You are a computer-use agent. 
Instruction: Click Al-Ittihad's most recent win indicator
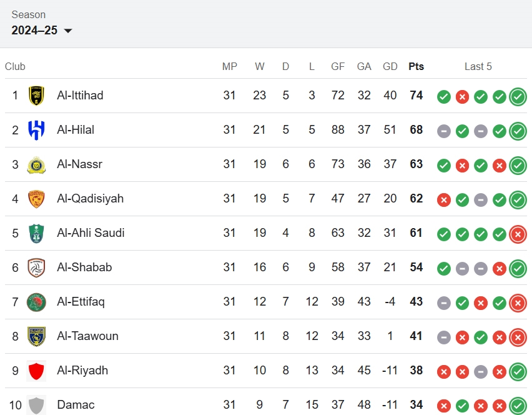pos(518,97)
